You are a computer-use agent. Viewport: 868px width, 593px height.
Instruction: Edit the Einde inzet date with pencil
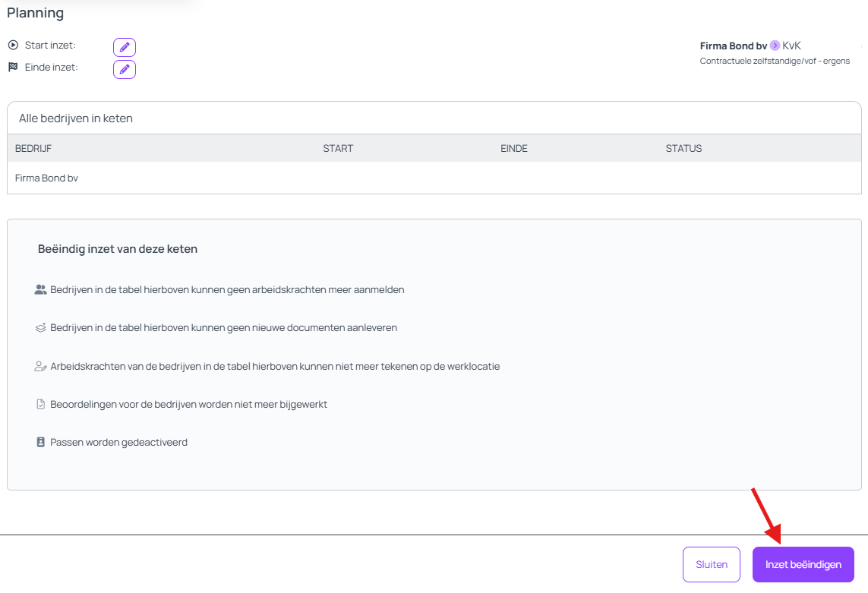(125, 69)
